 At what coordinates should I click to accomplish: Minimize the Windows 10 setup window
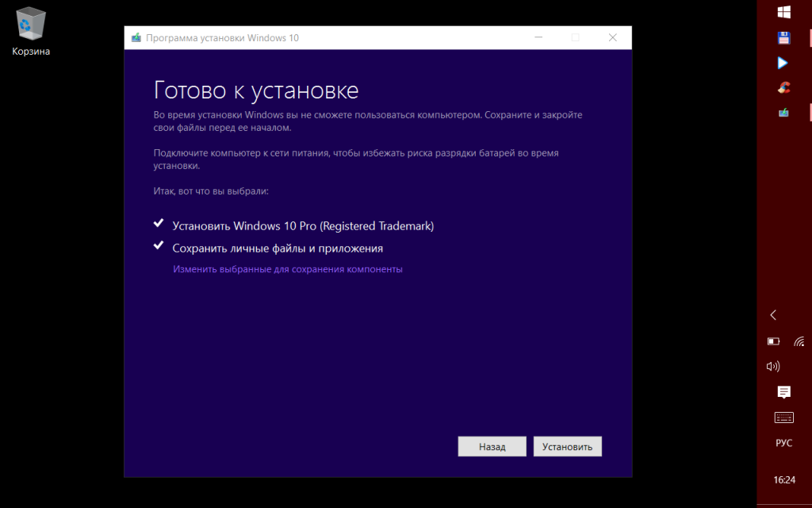pos(538,38)
